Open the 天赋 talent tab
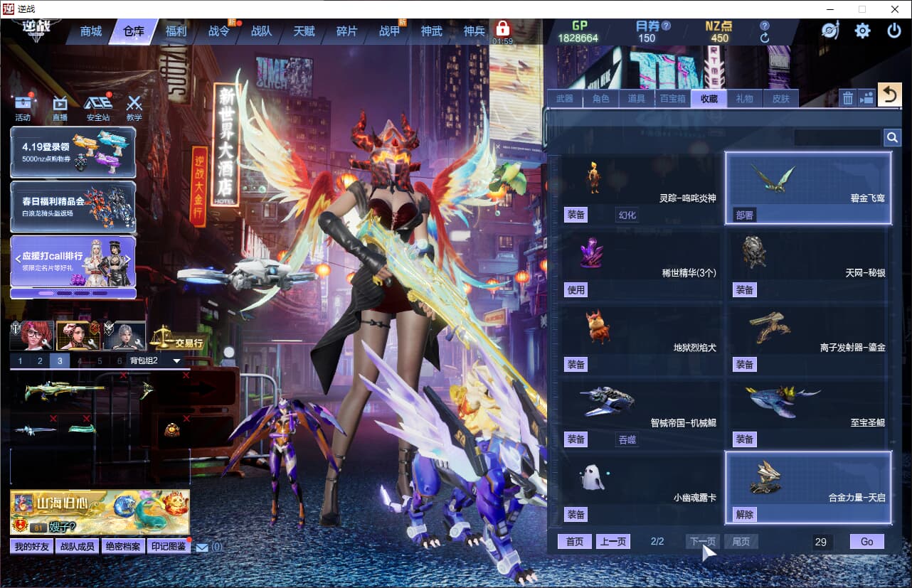 click(304, 31)
